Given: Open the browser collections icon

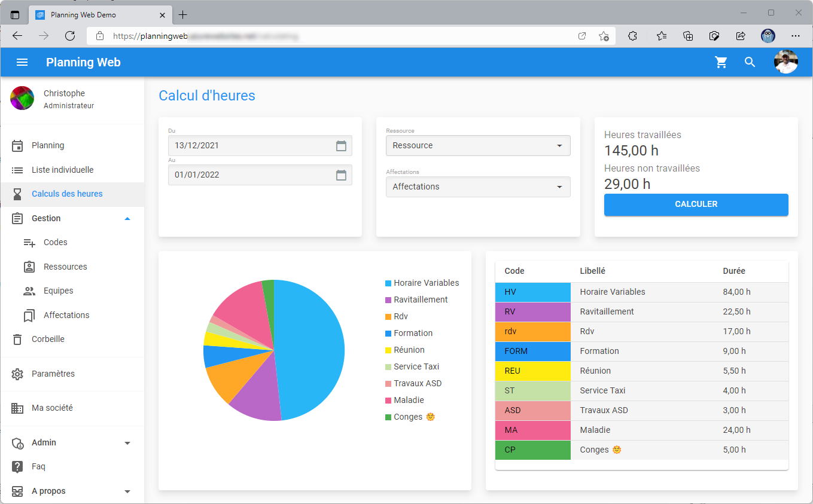Looking at the screenshot, I should point(688,36).
